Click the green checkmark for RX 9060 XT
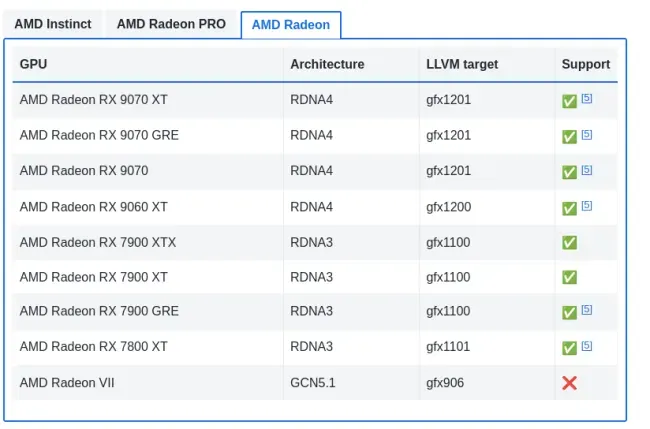Viewport: 650px width, 429px height. pyautogui.click(x=569, y=208)
